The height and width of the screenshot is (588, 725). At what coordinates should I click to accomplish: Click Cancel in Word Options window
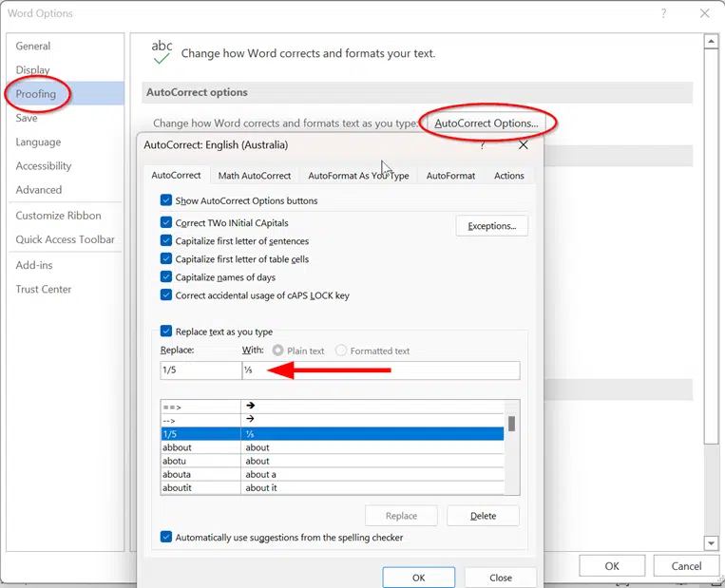click(686, 566)
